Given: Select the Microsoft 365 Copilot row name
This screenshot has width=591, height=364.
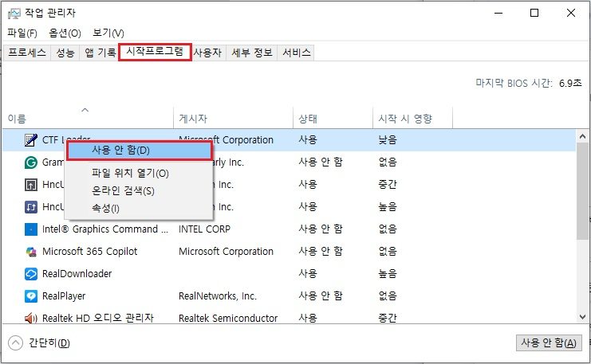Looking at the screenshot, I should [x=89, y=252].
